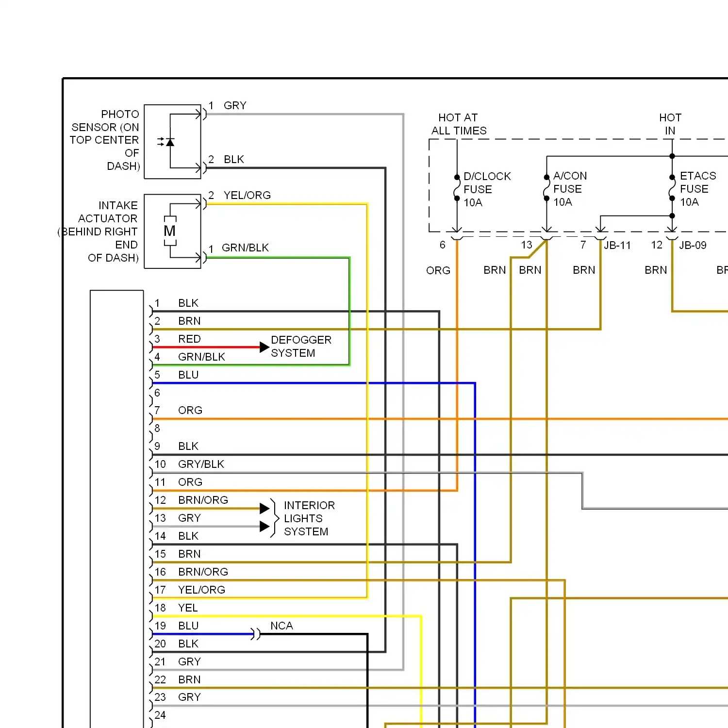
Task: Click pin 19 BLU wire label
Action: tap(188, 626)
